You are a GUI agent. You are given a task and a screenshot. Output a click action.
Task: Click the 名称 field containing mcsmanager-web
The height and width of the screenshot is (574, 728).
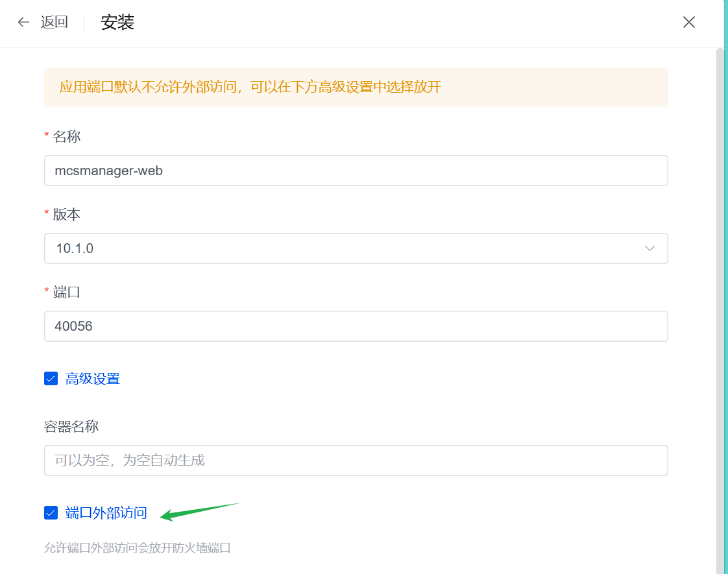[356, 171]
